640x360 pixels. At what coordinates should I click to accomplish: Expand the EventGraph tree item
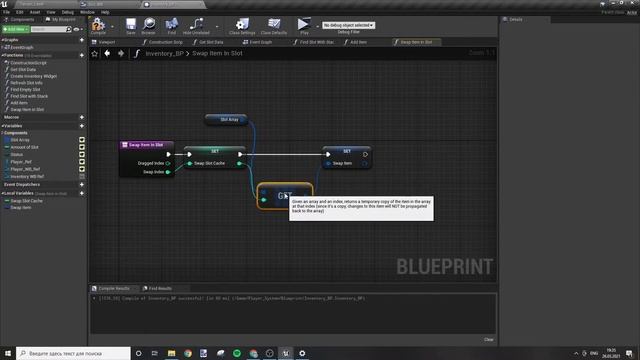pyautogui.click(x=3, y=47)
